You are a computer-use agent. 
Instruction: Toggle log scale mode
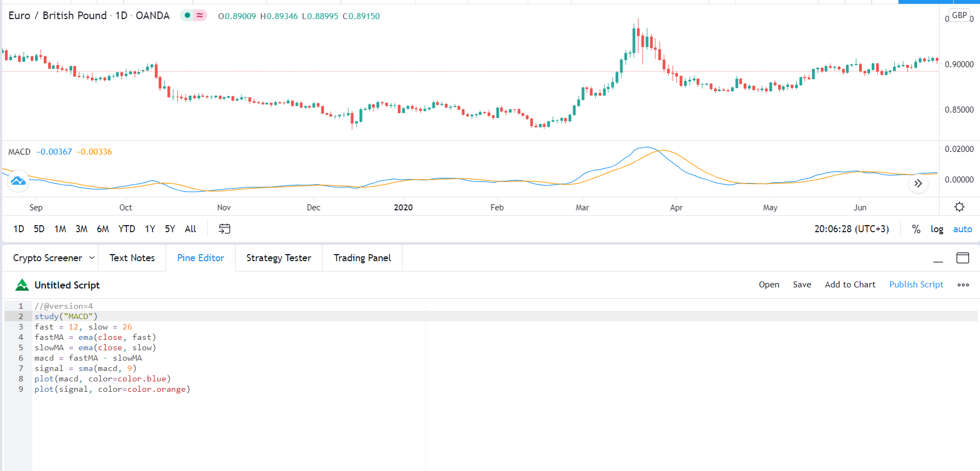point(937,229)
